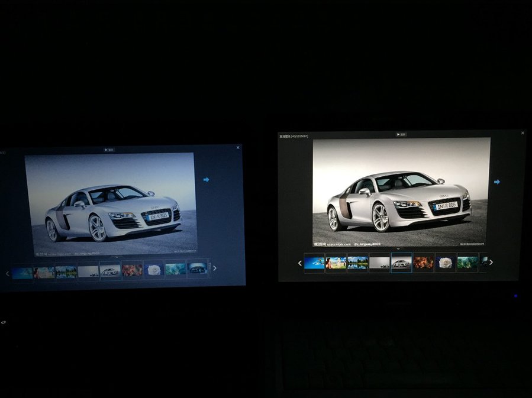Close the image viewer on left monitor

click(x=238, y=148)
